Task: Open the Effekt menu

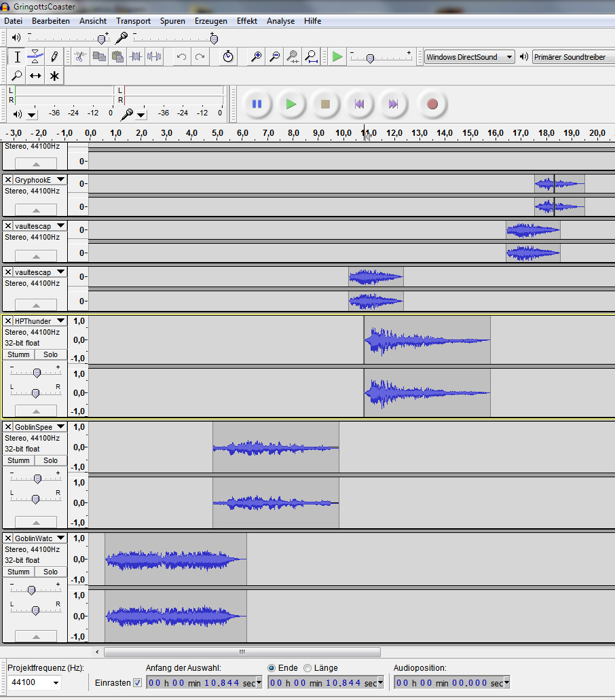Action: [x=246, y=21]
